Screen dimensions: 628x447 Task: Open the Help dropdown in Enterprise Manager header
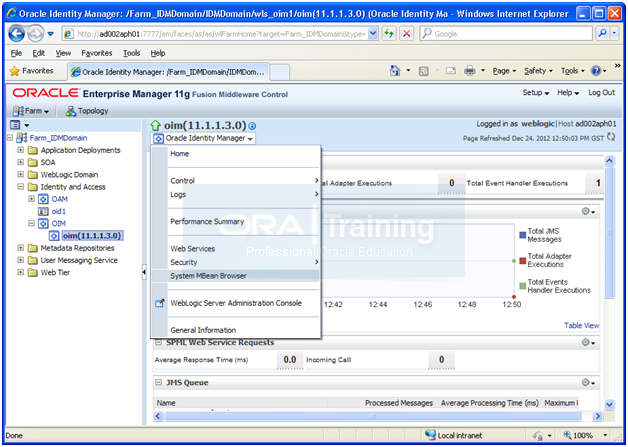pos(568,93)
